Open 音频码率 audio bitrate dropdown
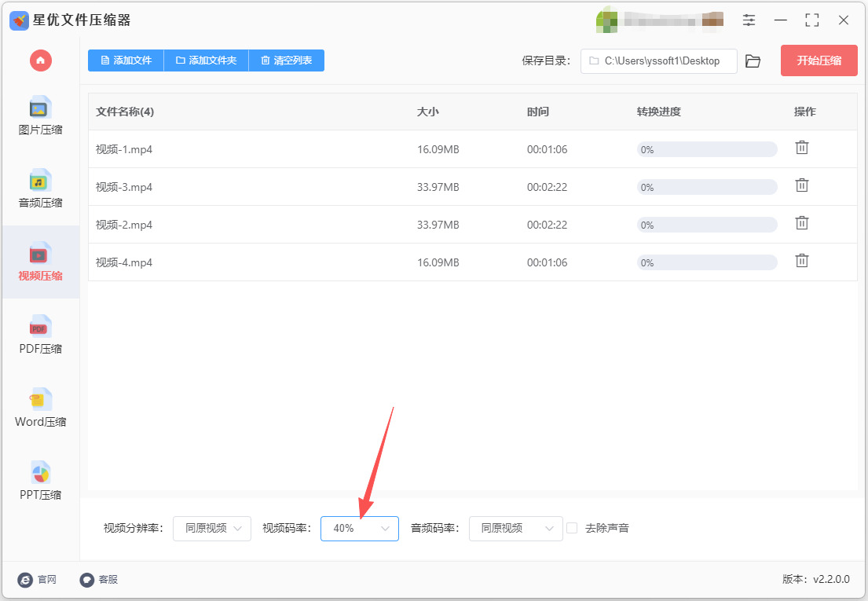The width and height of the screenshot is (868, 601). pos(516,529)
